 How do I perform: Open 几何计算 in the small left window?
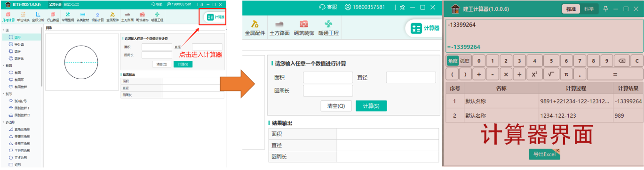(8, 16)
